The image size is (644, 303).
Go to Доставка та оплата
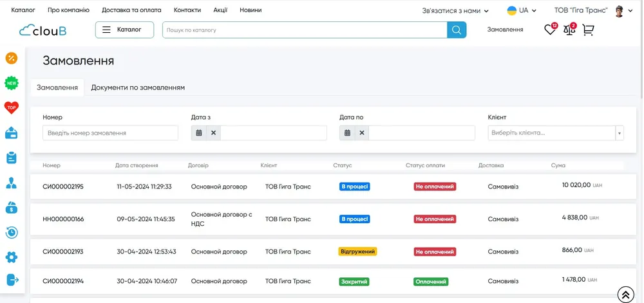tap(131, 10)
